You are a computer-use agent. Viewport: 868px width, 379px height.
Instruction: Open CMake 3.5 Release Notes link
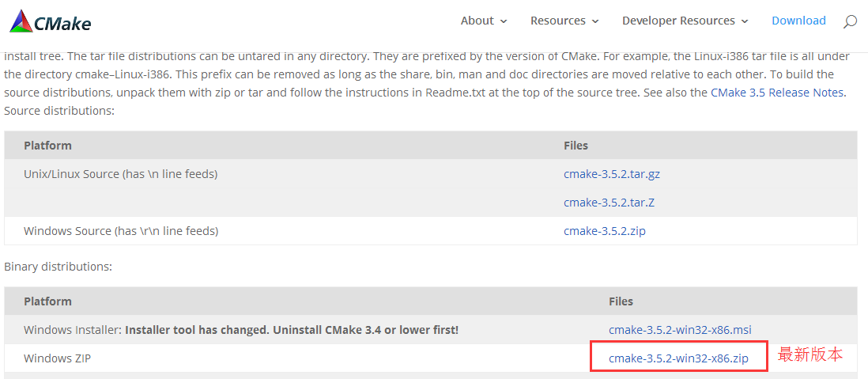778,93
